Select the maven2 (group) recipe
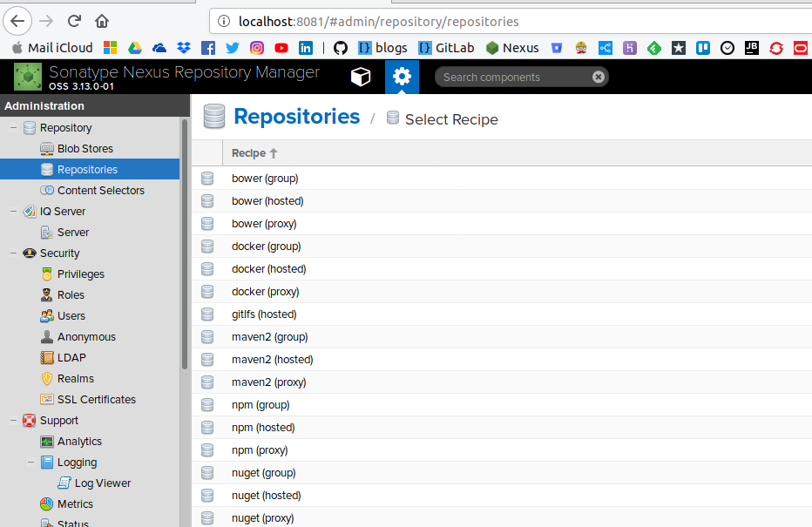Image resolution: width=812 pixels, height=527 pixels. 501,337
